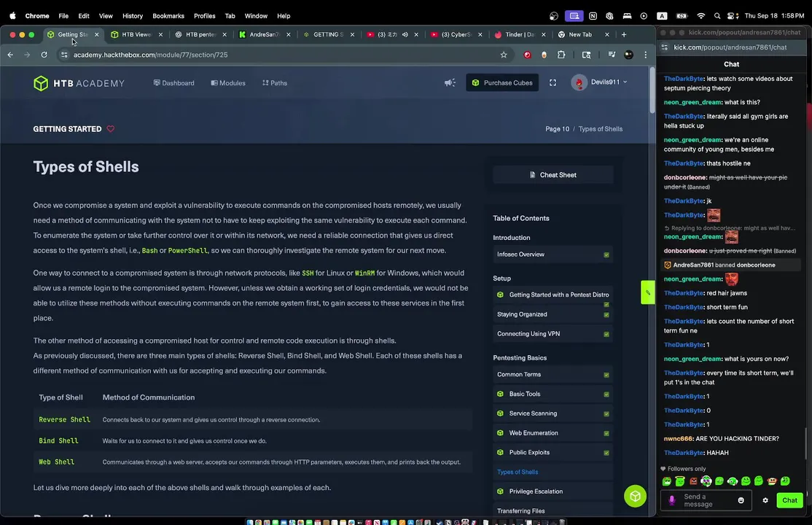Viewport: 812px width, 525px height.
Task: Click 'Reverse Shell' in the shell table
Action: click(64, 420)
